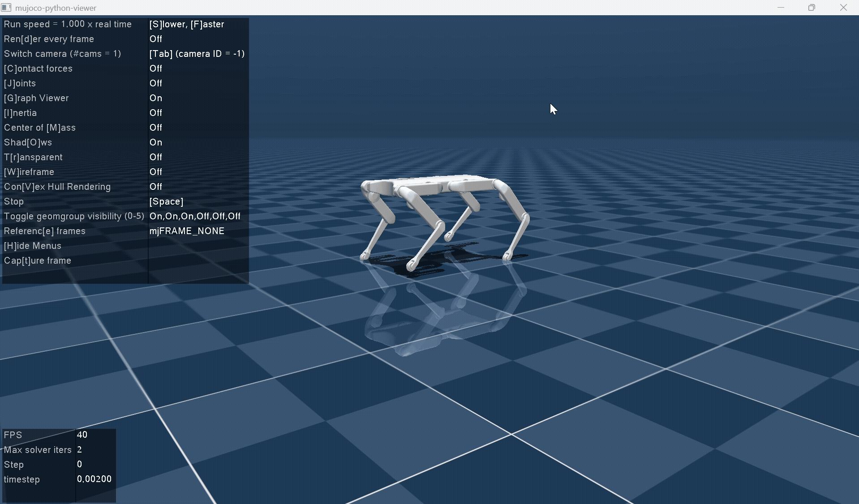Click the 'Referenc[e] frames' label
This screenshot has height=504, width=859.
point(44,231)
